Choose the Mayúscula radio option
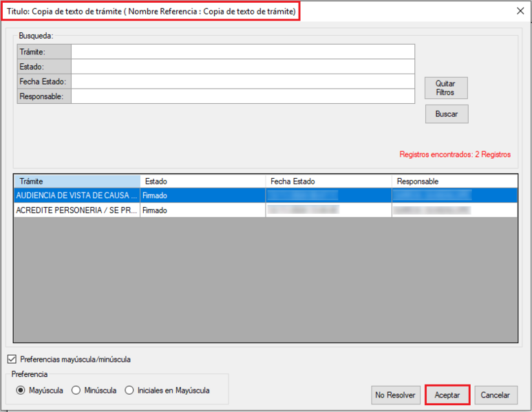Screen dimensions: 532x412 click(21, 391)
